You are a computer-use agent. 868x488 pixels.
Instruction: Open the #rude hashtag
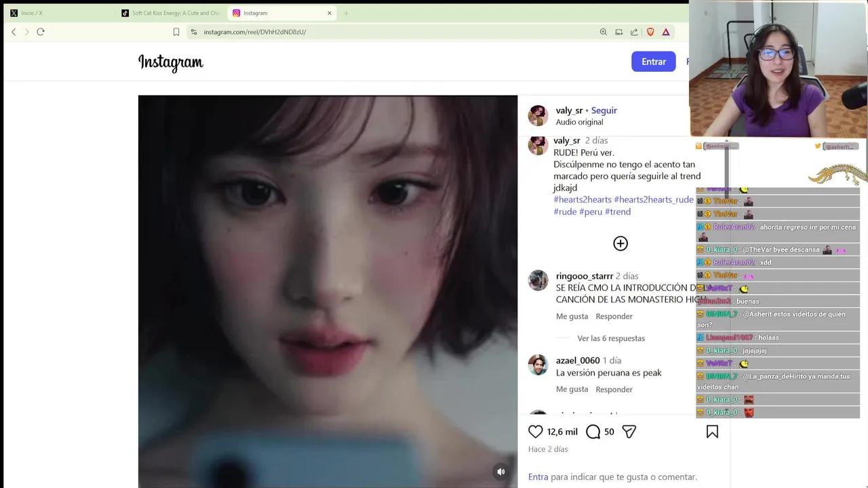point(565,211)
